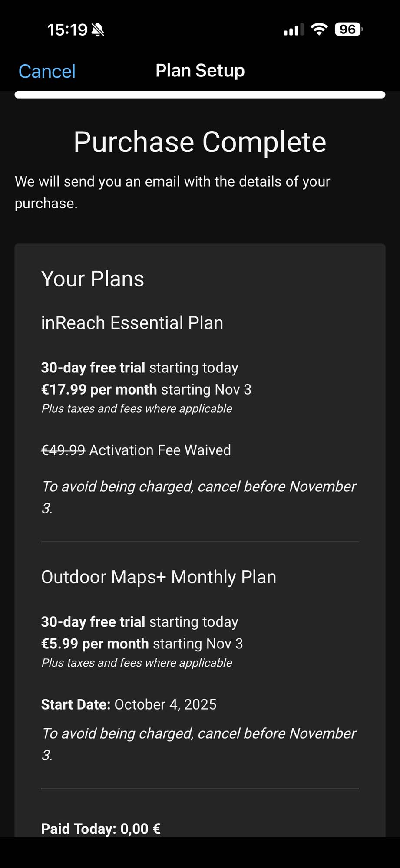Image resolution: width=400 pixels, height=868 pixels.
Task: Tap the silent mode bell icon
Action: 98,30
